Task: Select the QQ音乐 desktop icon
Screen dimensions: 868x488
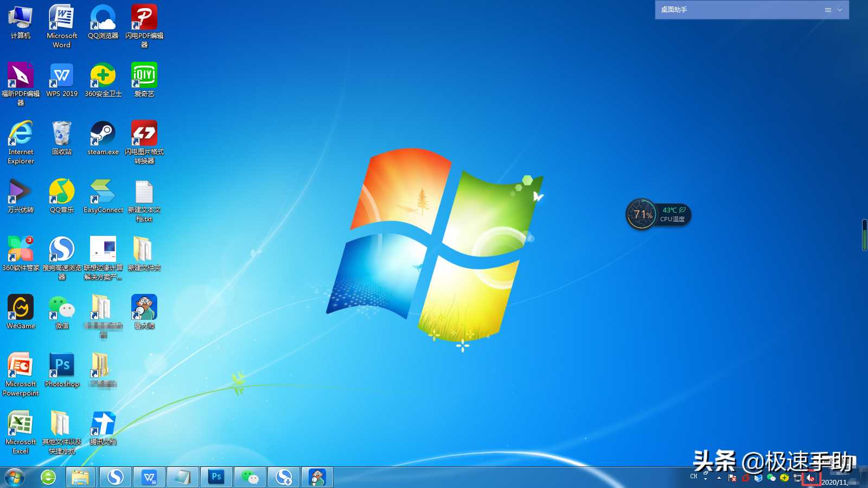Action: pos(62,196)
